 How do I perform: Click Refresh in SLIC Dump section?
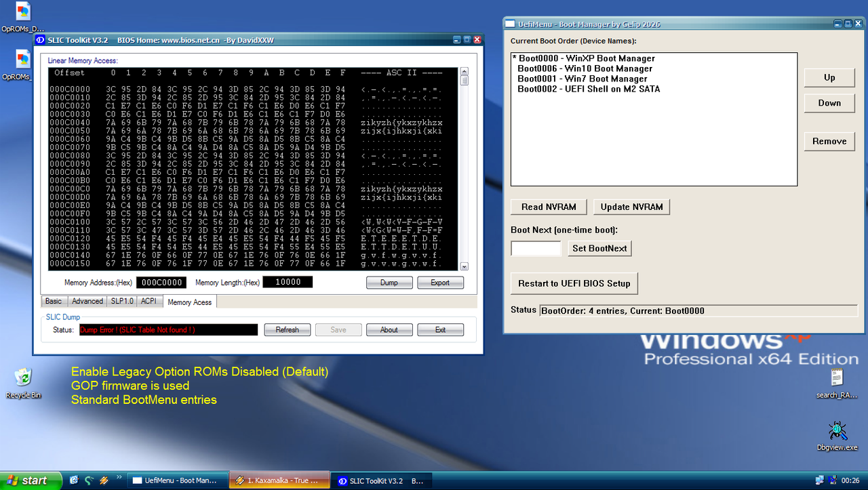coord(287,329)
